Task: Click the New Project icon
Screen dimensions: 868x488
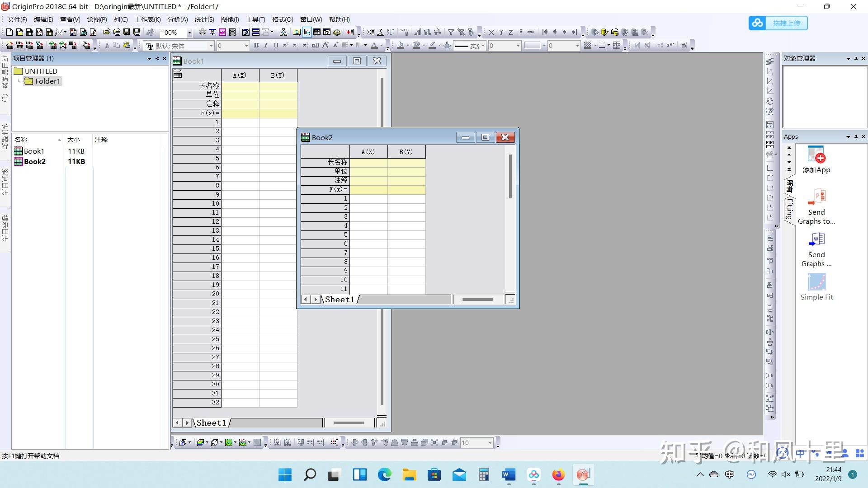Action: coord(9,32)
